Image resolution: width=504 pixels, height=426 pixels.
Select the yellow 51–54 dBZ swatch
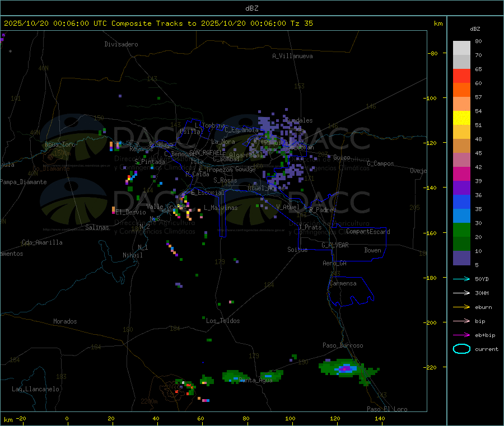pyautogui.click(x=461, y=118)
